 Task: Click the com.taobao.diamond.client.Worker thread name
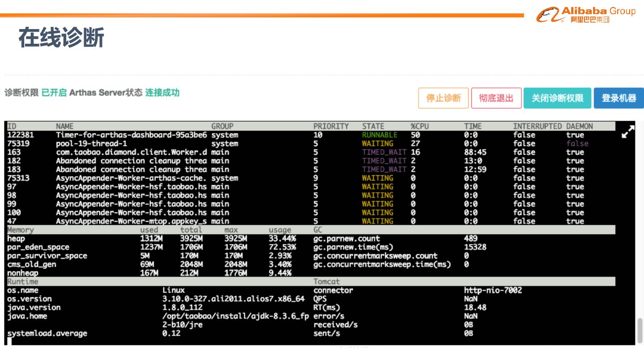(x=131, y=152)
